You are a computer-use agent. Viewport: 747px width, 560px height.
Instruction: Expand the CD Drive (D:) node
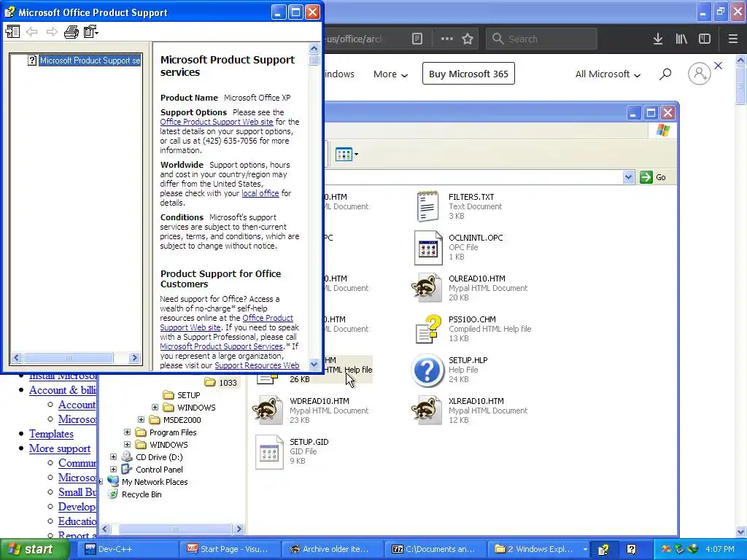(x=113, y=457)
